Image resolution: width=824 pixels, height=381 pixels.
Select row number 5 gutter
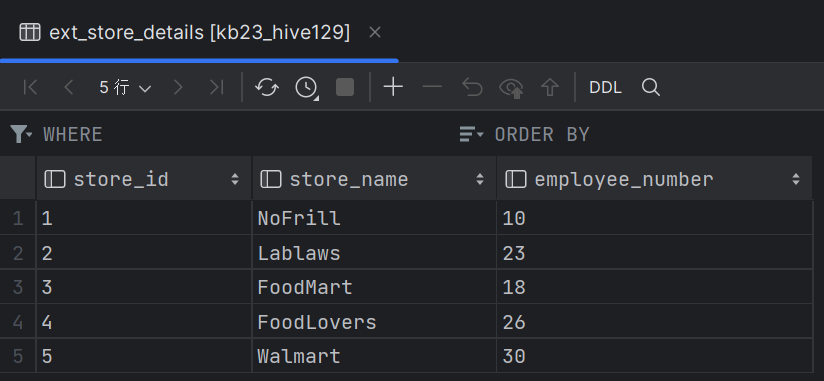[x=18, y=356]
